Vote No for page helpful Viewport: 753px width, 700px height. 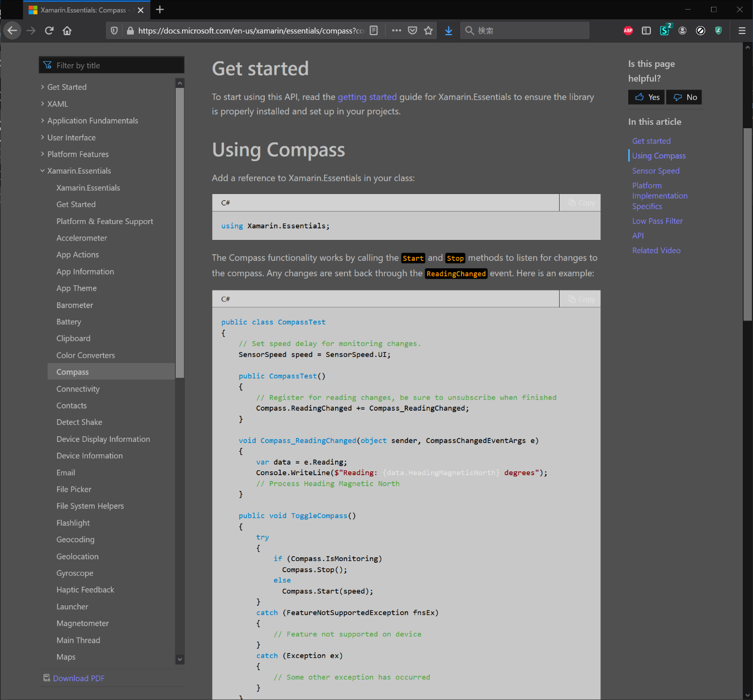click(x=684, y=97)
